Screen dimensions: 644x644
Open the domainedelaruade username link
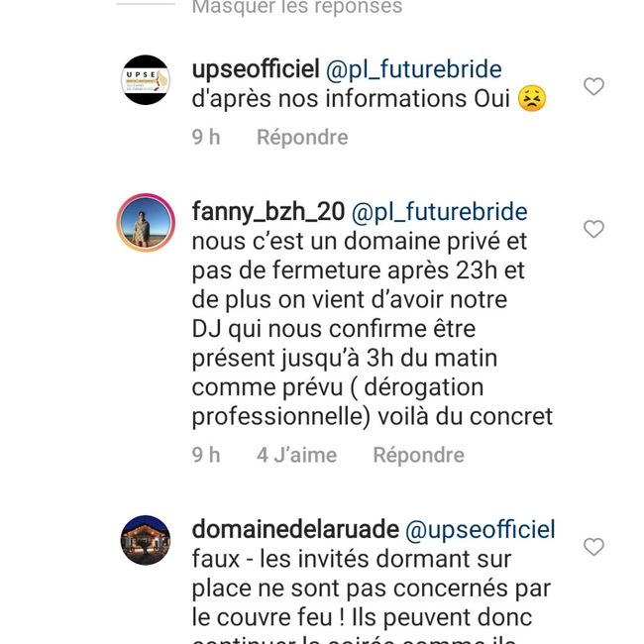(x=295, y=529)
